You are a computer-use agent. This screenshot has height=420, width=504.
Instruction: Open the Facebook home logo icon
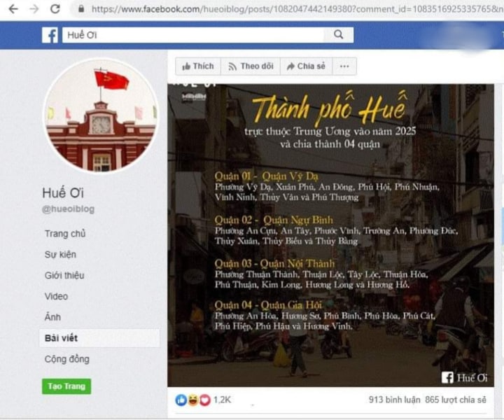(x=50, y=35)
